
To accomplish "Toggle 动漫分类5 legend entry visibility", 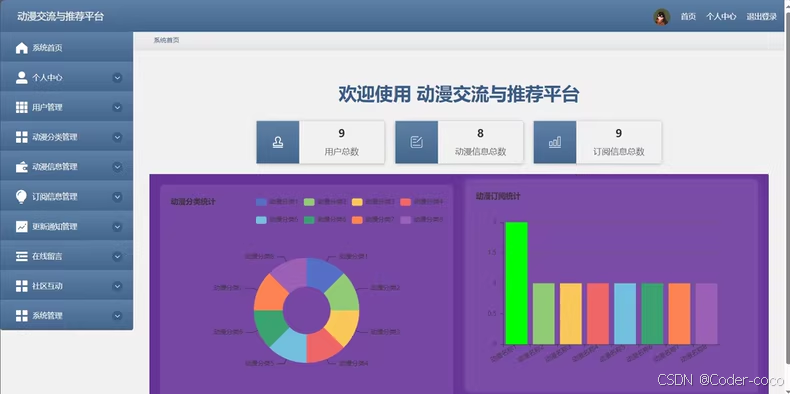I will [277, 220].
